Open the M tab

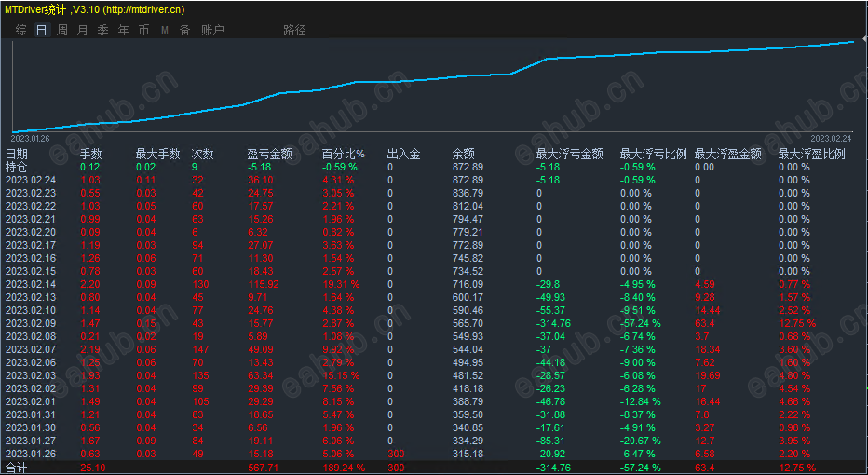tap(165, 30)
